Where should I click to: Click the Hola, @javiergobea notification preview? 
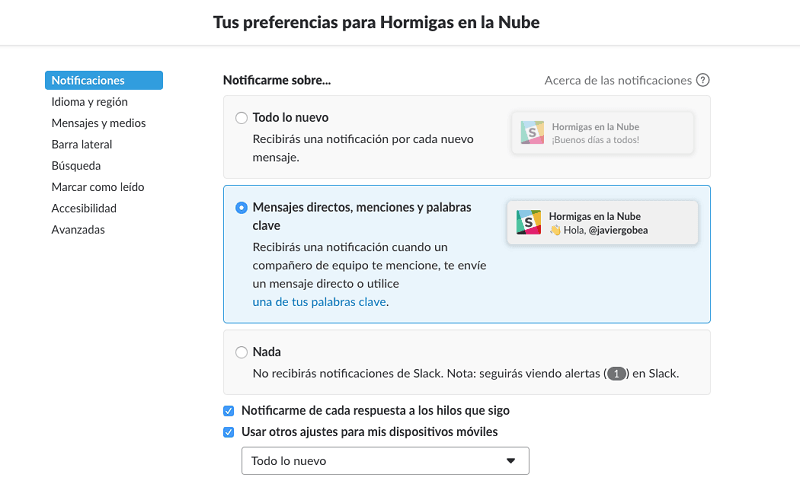(602, 222)
